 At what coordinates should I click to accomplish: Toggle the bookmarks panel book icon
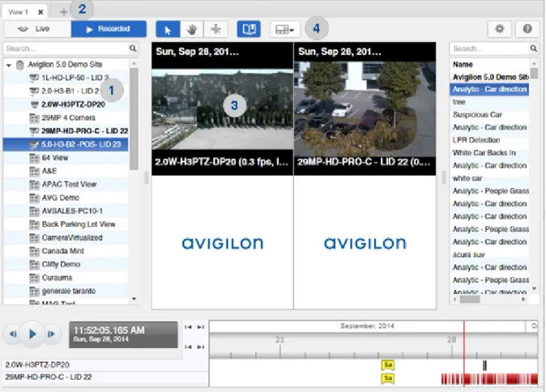click(x=249, y=29)
